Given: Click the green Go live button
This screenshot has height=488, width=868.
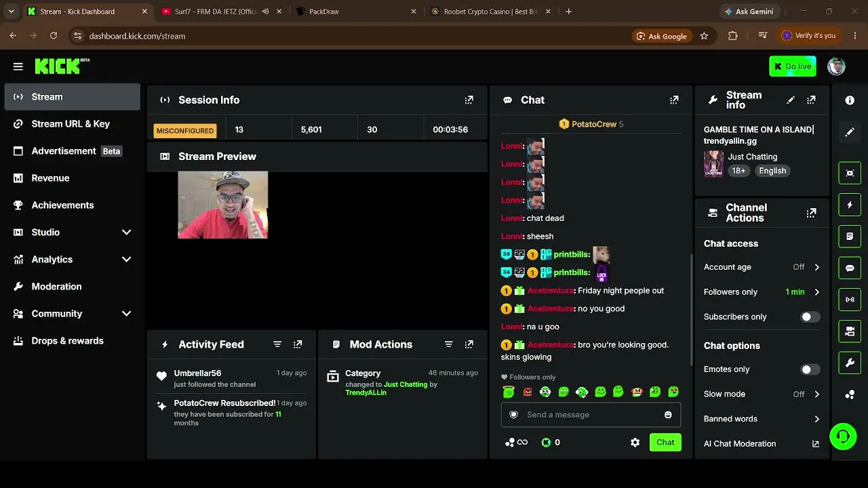Looking at the screenshot, I should point(793,66).
